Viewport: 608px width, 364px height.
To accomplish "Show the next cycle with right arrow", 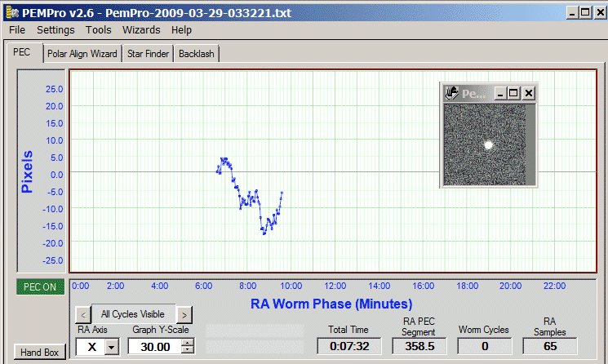I will pos(184,315).
